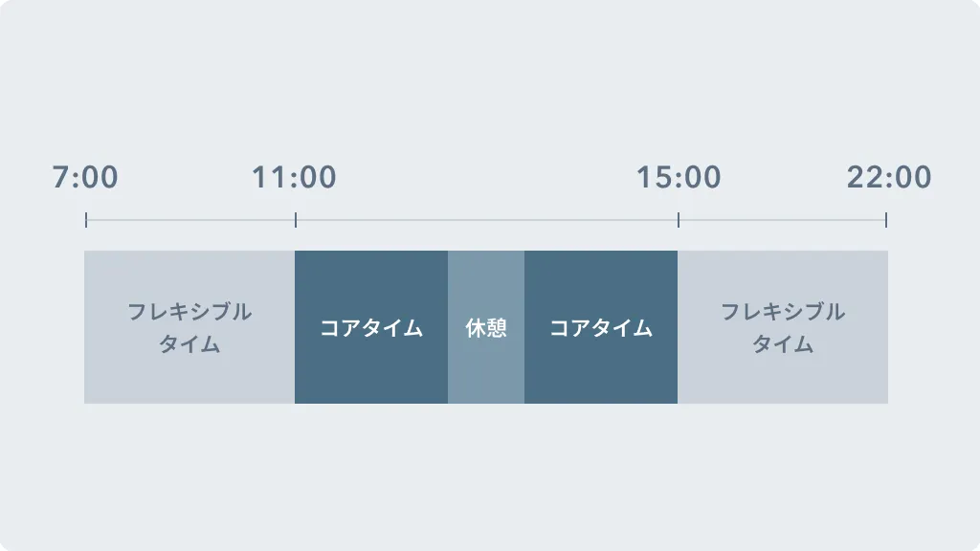Select the tick mark below 11:00
The height and width of the screenshot is (551, 980).
(296, 220)
